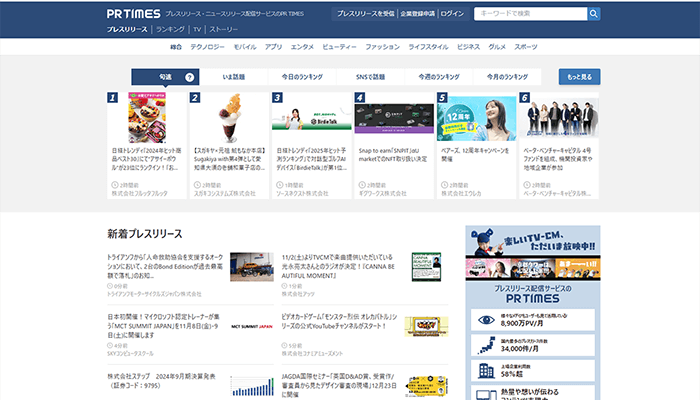
Task: Select the ビューティー category
Action: point(339,47)
